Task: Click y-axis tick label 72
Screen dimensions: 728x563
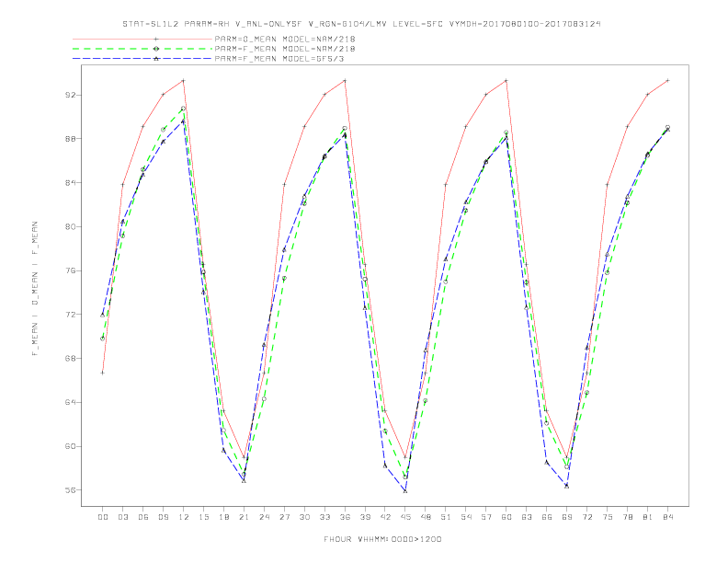Action: coord(70,315)
